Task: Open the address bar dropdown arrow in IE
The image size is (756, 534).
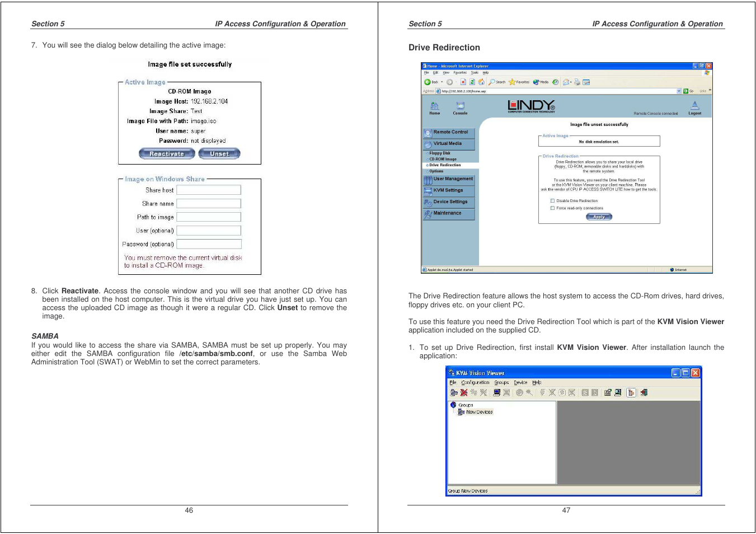Action: coord(679,91)
